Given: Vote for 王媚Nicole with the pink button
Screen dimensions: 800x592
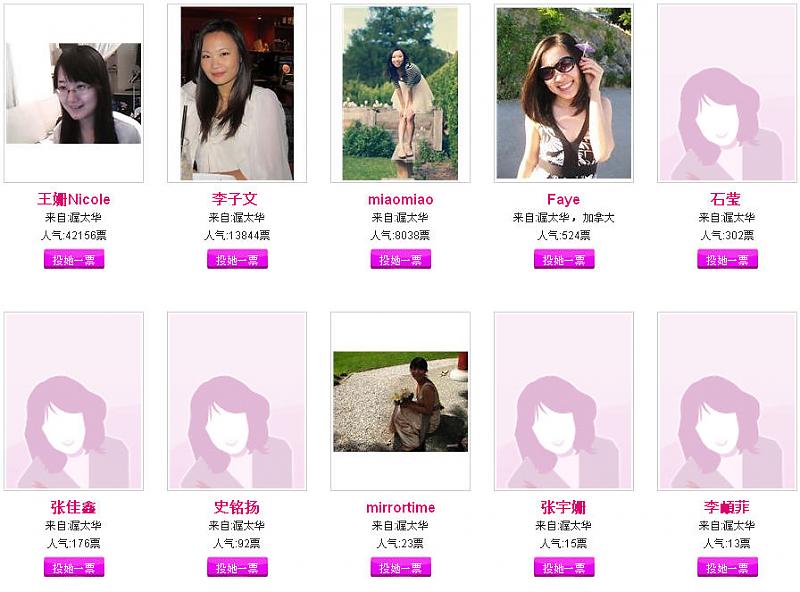Looking at the screenshot, I should click(74, 259).
